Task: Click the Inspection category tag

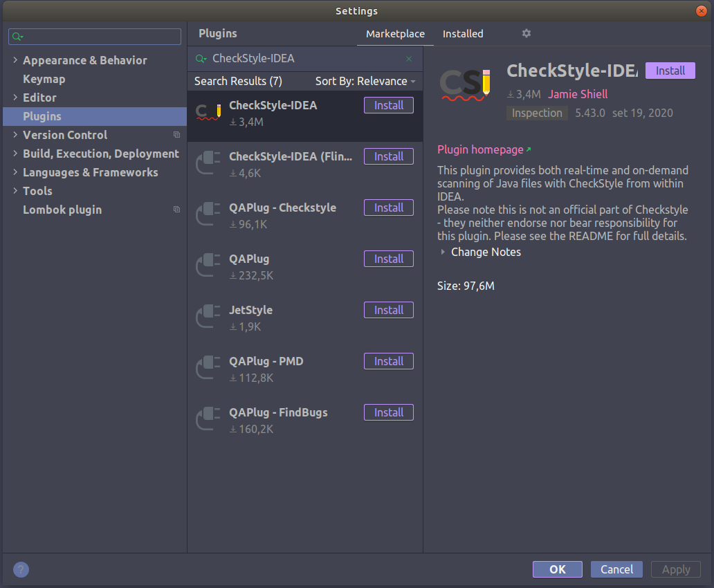Action: click(x=537, y=113)
